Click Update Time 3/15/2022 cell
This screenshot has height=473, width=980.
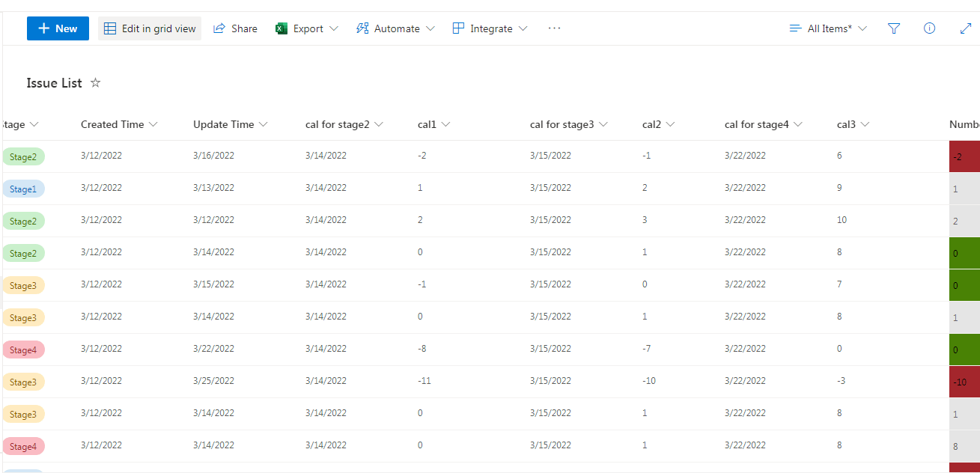point(213,284)
